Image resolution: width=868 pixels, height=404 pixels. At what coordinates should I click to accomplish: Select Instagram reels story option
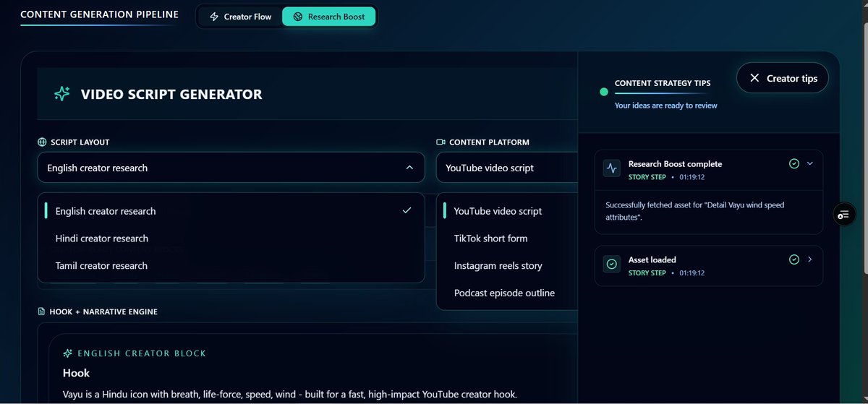tap(509, 266)
